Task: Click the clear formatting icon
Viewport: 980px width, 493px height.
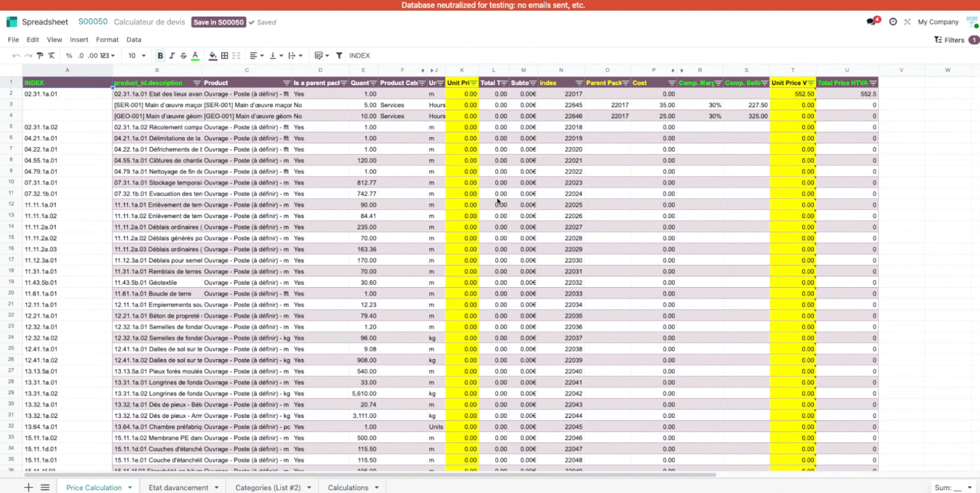Action: pyautogui.click(x=51, y=56)
